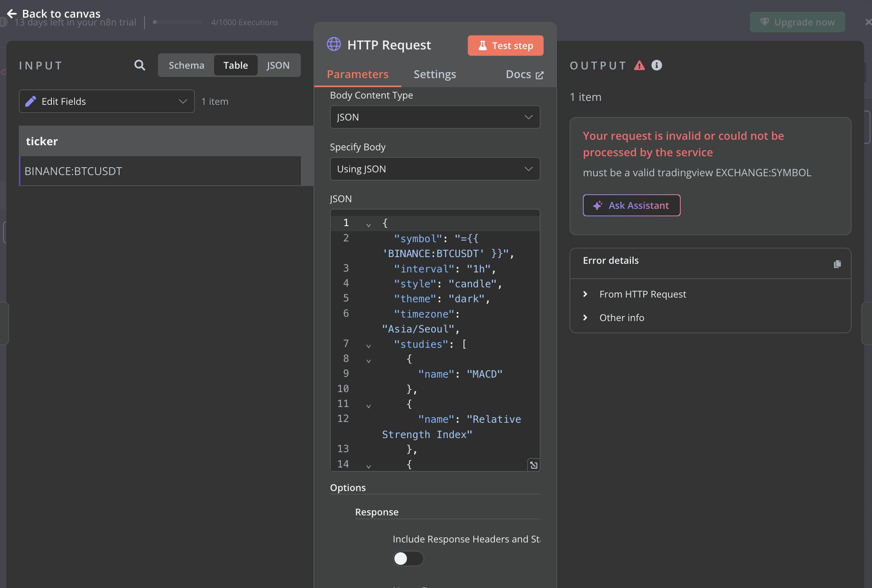Image resolution: width=872 pixels, height=588 pixels.
Task: Open the Edit Fields node selector
Action: 106,101
